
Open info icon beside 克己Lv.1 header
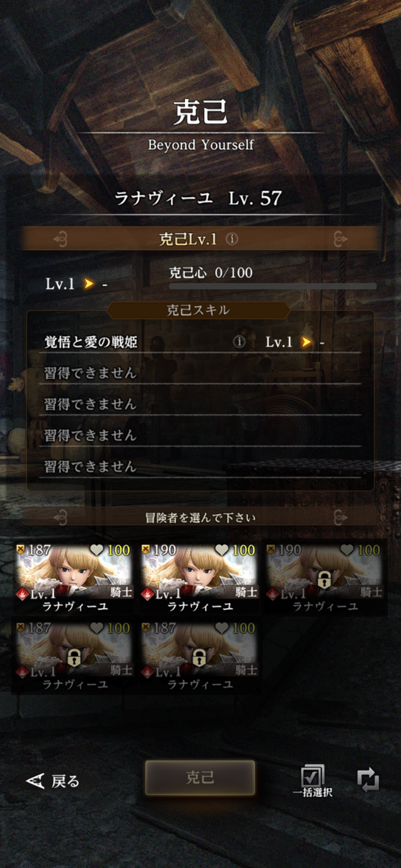coord(232,239)
